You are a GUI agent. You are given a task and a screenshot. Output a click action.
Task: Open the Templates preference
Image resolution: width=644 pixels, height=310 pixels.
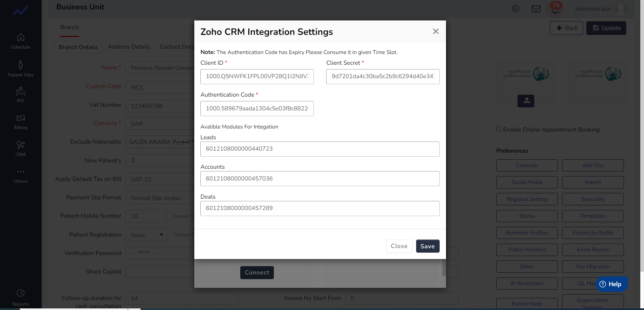pos(593,216)
